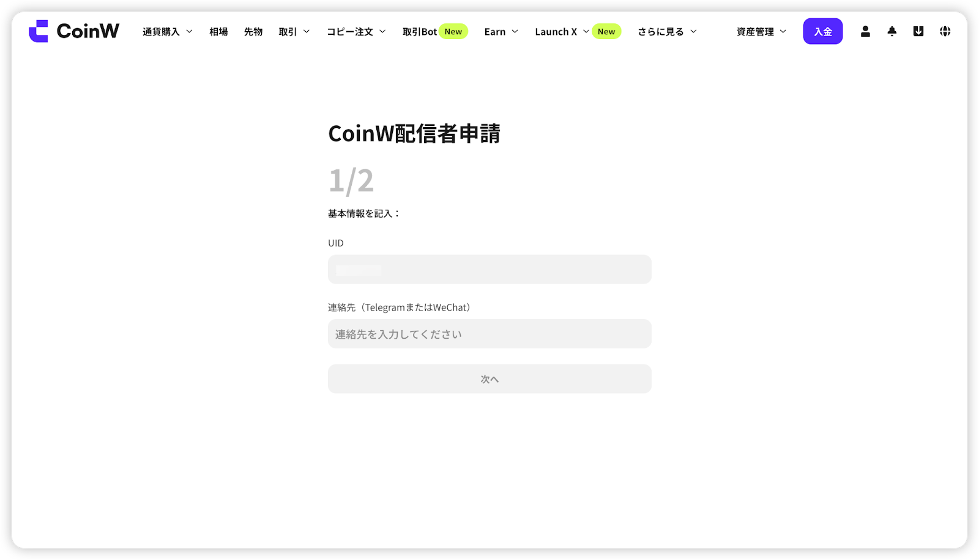The image size is (979, 560).
Task: Click the app download icon
Action: coord(918,31)
